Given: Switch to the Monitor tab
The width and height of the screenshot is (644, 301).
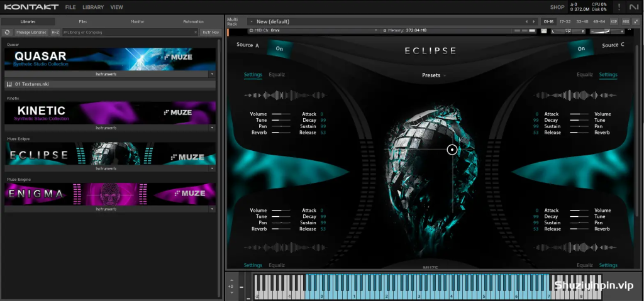Looking at the screenshot, I should 137,21.
